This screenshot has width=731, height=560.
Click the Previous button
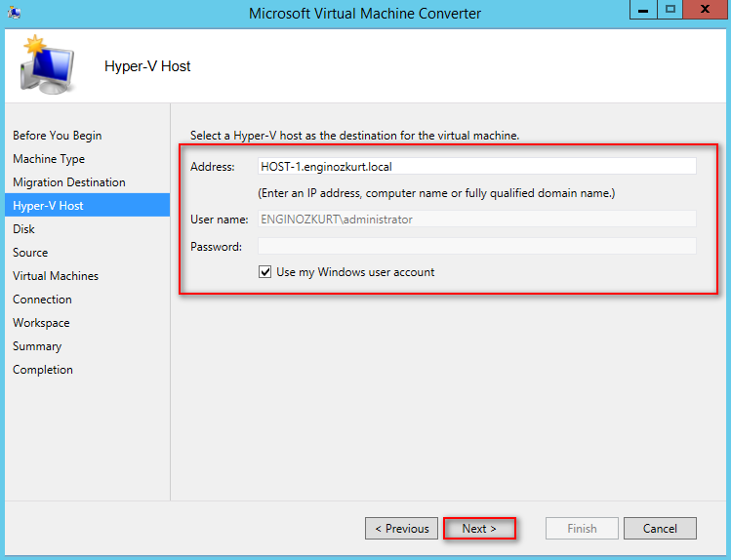401,529
